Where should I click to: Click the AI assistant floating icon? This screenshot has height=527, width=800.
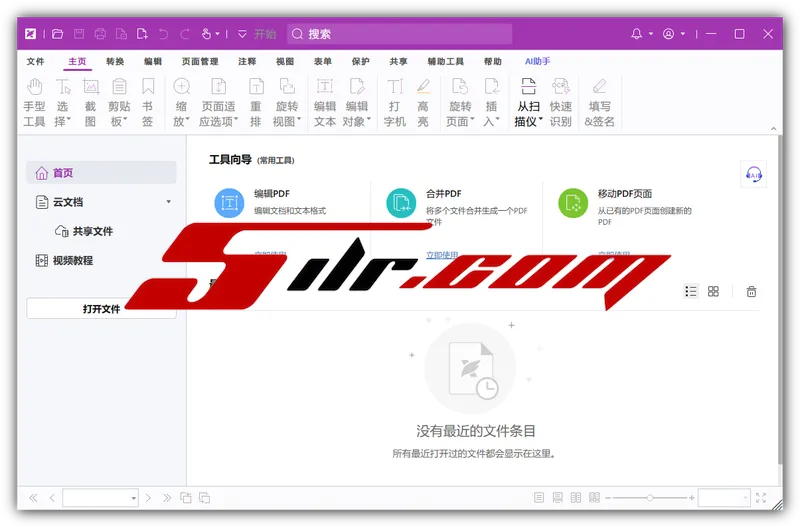[754, 174]
